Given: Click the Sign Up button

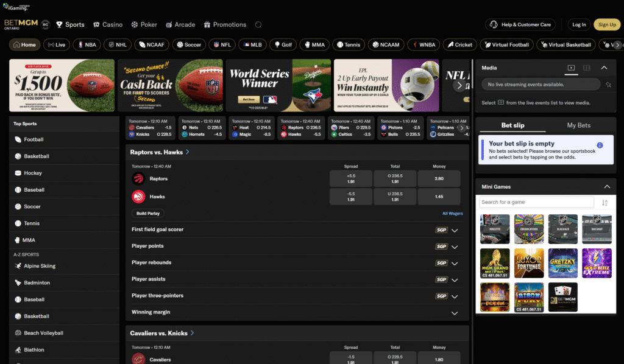Looking at the screenshot, I should pos(607,25).
